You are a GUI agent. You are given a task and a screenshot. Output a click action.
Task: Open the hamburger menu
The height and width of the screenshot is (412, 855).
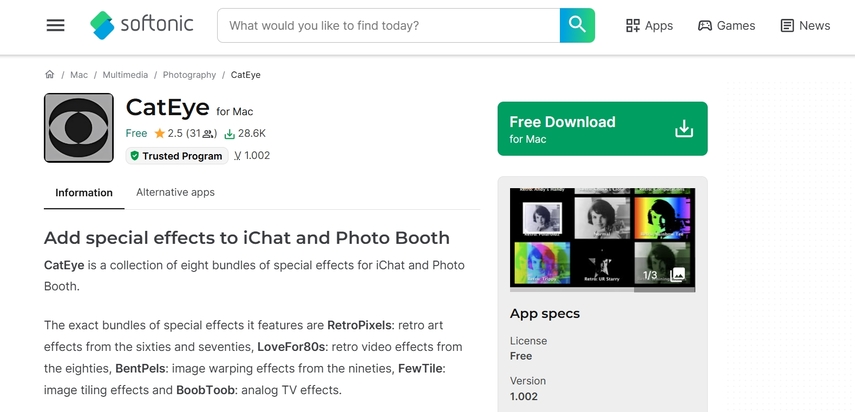[x=56, y=26]
